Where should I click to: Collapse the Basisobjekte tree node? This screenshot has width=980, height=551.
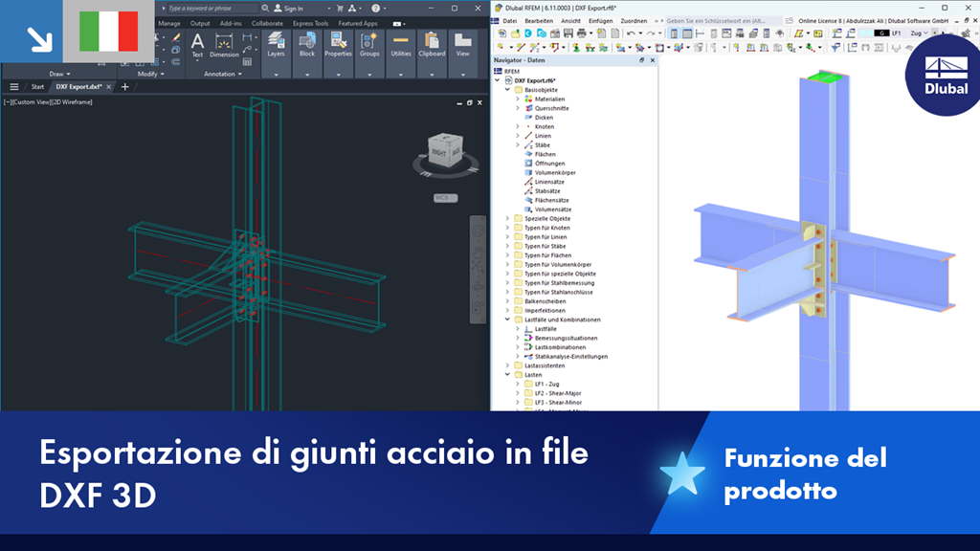507,89
